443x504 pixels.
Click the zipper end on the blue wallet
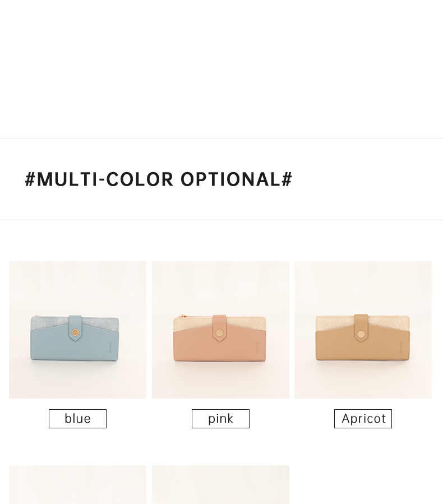pos(35,318)
